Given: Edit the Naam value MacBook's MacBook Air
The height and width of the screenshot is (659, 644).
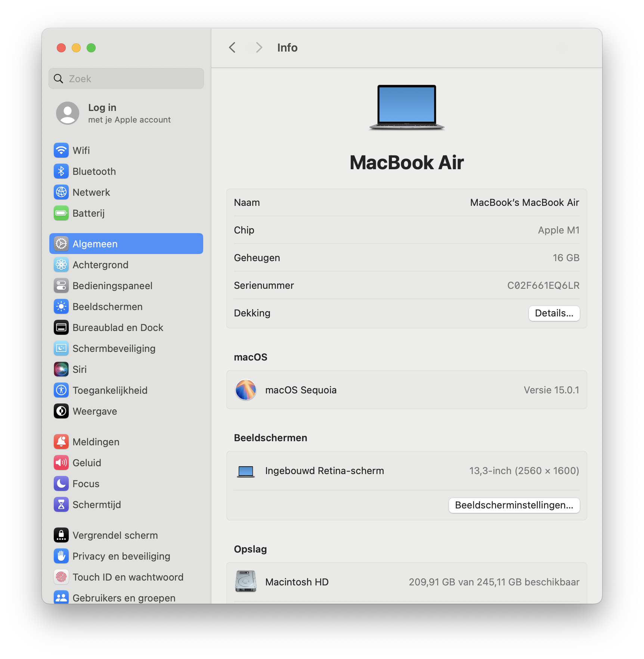Looking at the screenshot, I should (524, 203).
